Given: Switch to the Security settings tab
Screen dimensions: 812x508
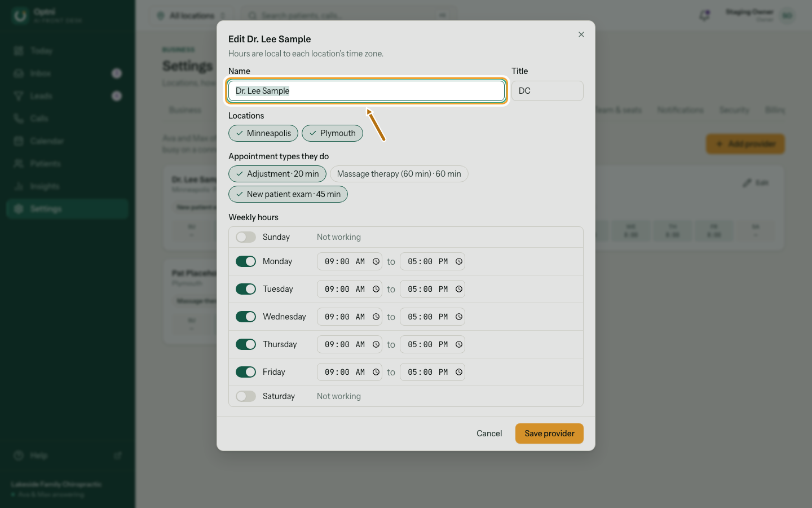Looking at the screenshot, I should 734,110.
